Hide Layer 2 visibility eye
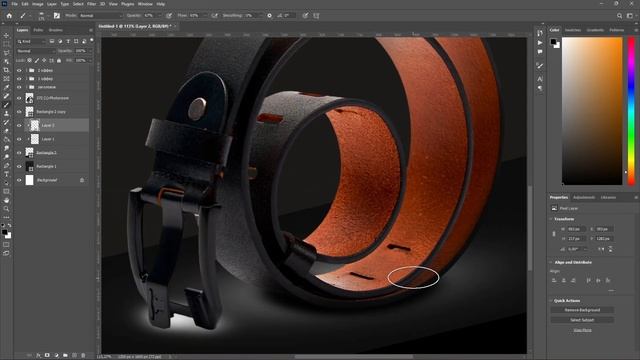This screenshot has width=640, height=360. tap(19, 125)
